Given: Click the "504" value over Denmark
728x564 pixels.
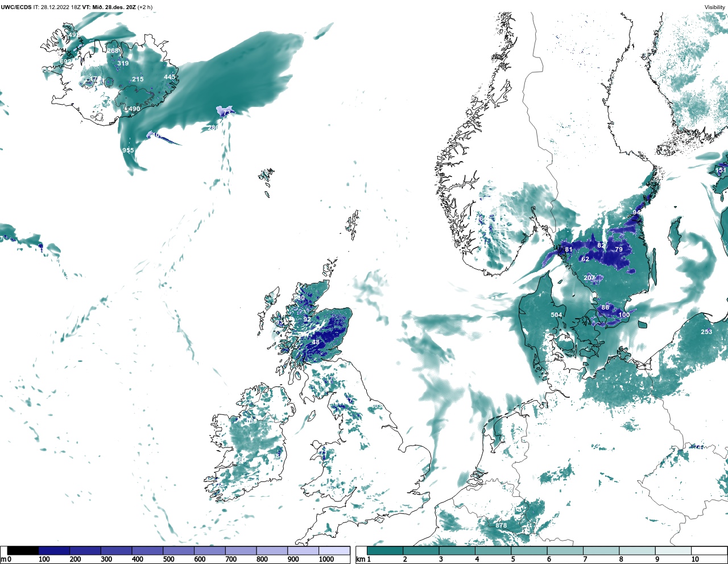Looking at the screenshot, I should [556, 315].
